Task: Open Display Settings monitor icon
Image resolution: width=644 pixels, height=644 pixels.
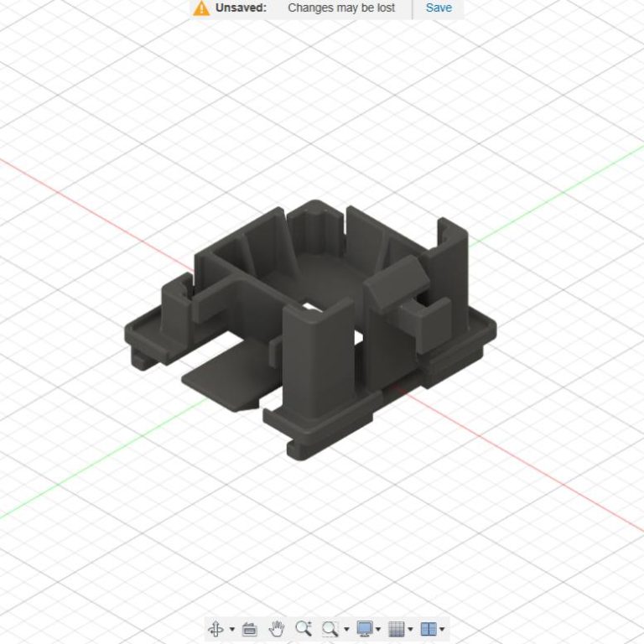Action: 364,629
